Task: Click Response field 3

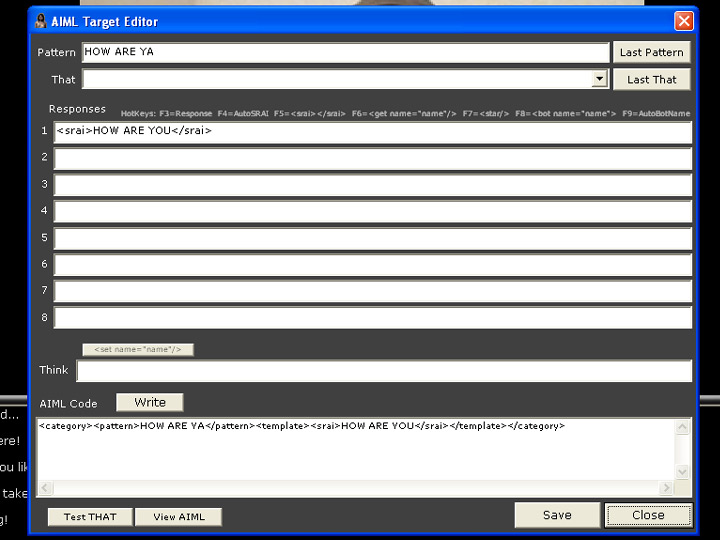Action: [373, 185]
